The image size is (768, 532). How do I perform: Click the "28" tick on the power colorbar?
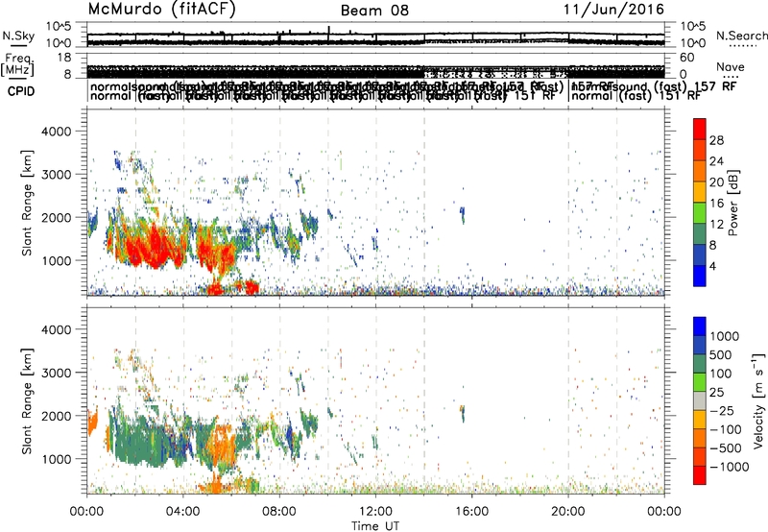716,140
